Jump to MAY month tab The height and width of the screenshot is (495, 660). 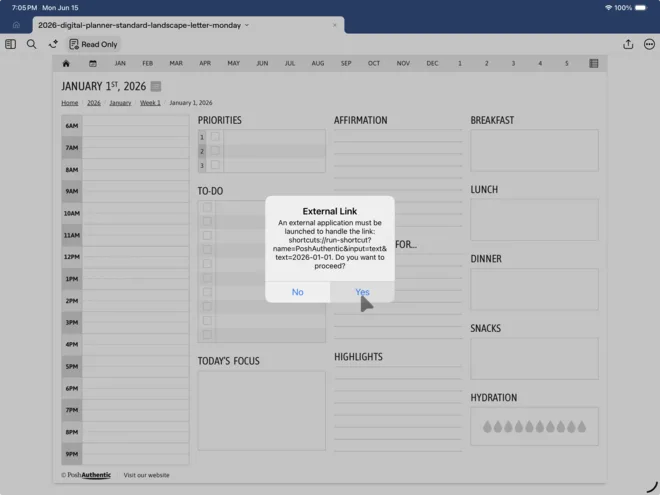[x=234, y=64]
